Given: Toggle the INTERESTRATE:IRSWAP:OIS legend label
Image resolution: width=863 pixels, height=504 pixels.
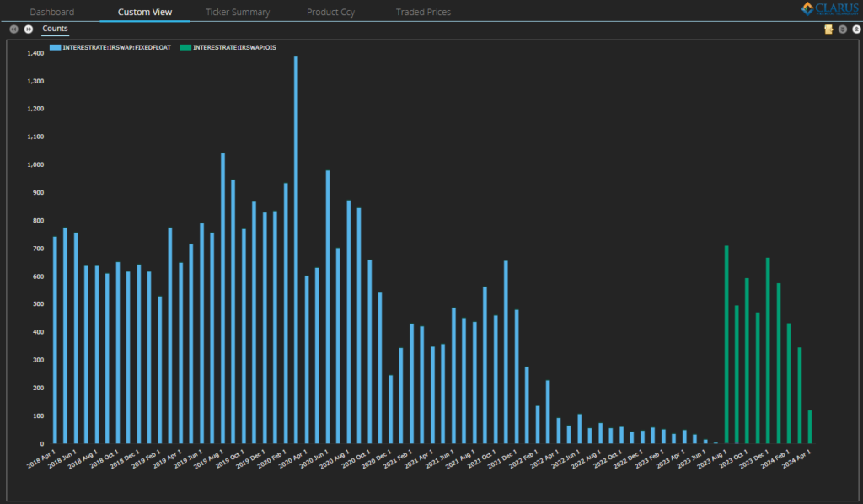Looking at the screenshot, I should coord(234,47).
